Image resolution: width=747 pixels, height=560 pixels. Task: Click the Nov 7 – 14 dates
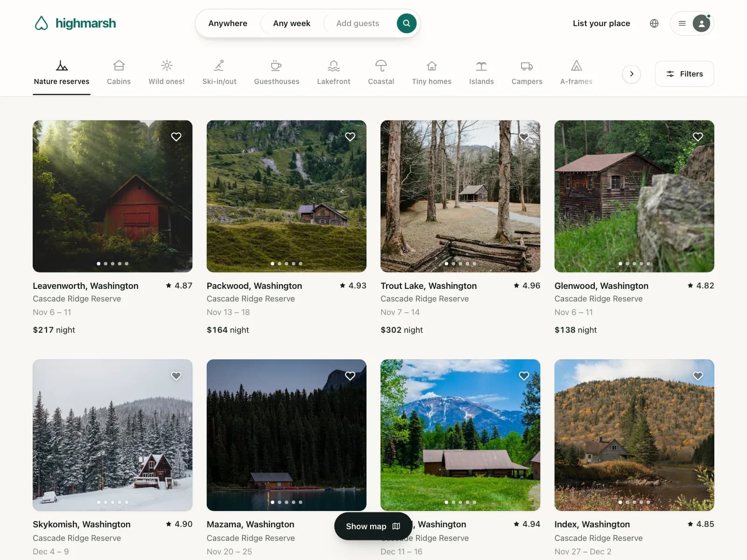click(400, 312)
